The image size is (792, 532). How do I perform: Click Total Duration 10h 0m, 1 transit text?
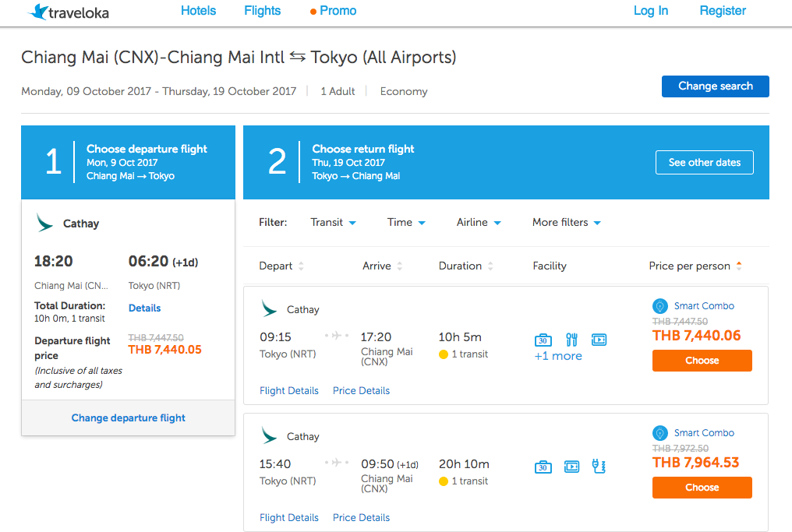(x=69, y=312)
